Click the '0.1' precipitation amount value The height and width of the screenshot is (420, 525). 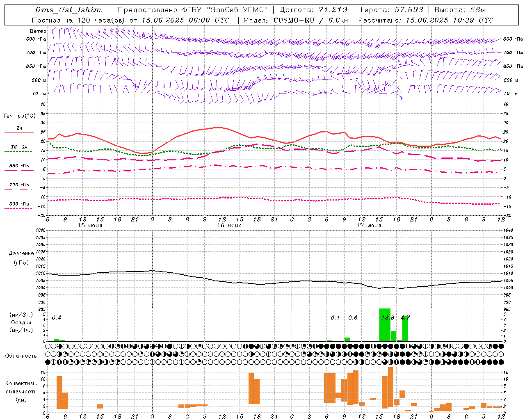point(336,318)
